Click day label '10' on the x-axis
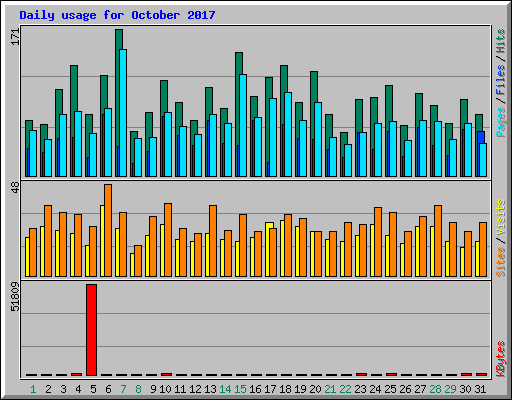 165,389
